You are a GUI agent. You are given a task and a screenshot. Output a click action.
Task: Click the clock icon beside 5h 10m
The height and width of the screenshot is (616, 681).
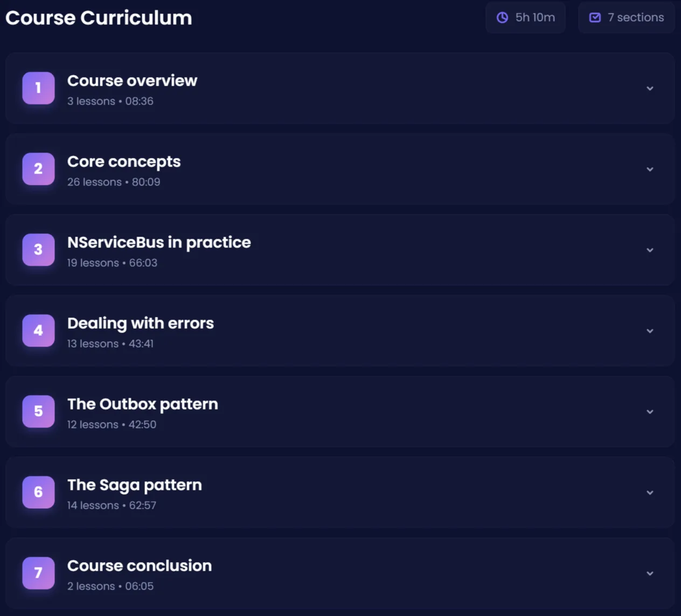point(502,18)
